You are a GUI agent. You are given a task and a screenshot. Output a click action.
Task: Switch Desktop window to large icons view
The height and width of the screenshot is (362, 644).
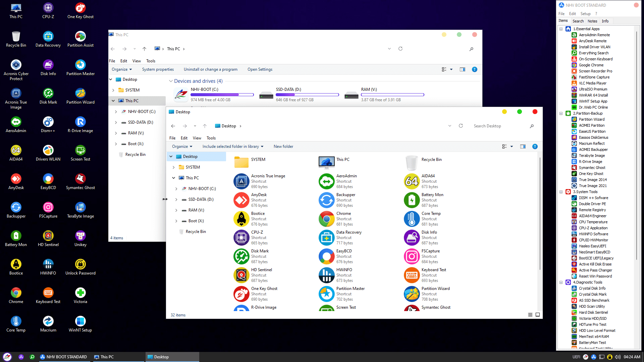point(538,315)
